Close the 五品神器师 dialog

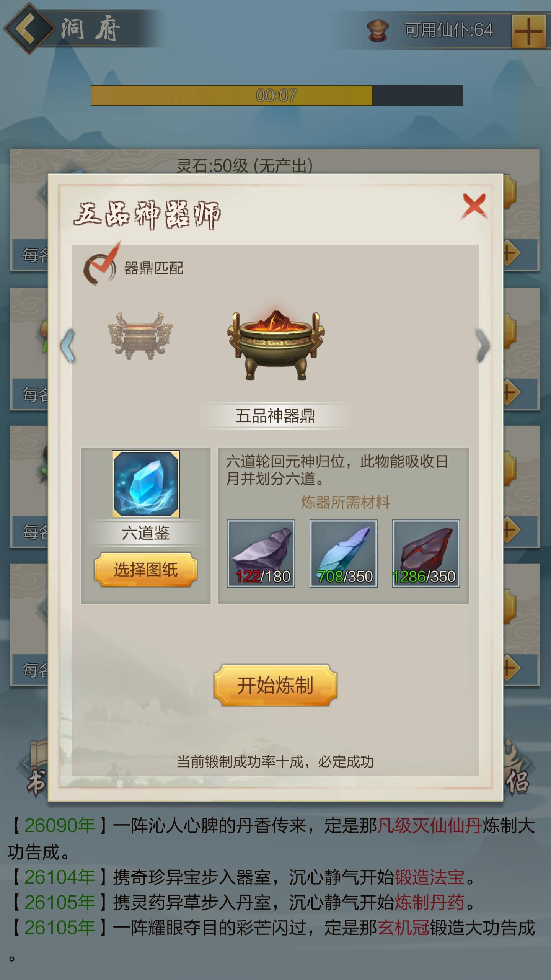pyautogui.click(x=474, y=207)
